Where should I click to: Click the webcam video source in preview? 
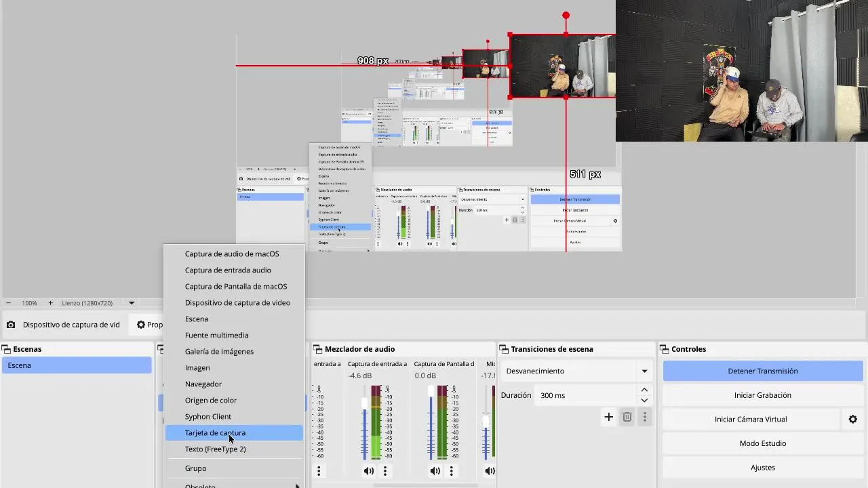(x=742, y=70)
